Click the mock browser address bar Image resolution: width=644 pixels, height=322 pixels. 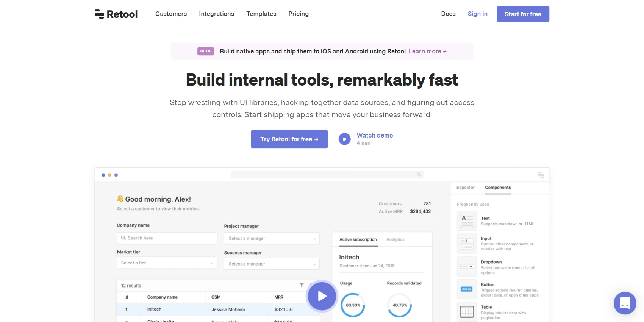[327, 174]
